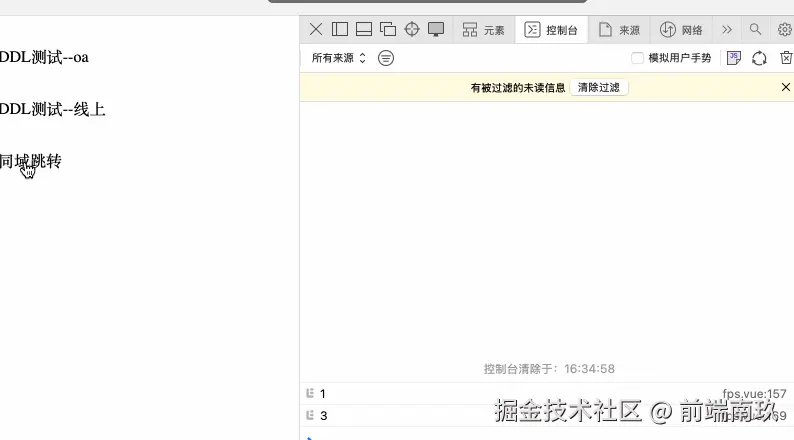Click the log-level icon beside value 3

pos(310,415)
